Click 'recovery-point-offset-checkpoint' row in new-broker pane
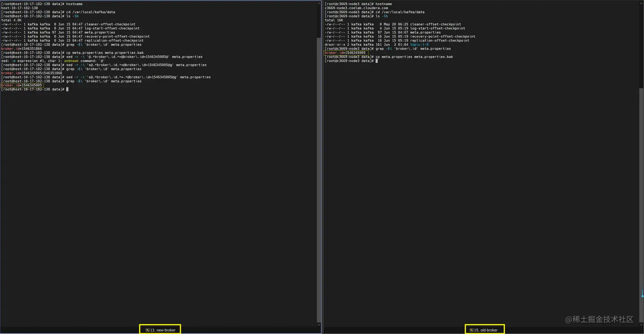Screen dimensions: 644x334 click(75, 36)
